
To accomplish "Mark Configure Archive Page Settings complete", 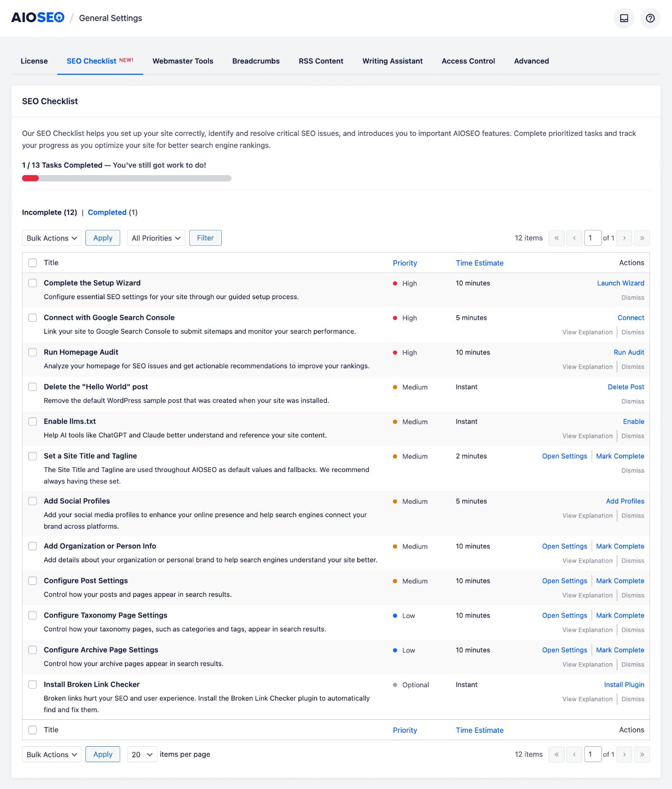I will (620, 650).
